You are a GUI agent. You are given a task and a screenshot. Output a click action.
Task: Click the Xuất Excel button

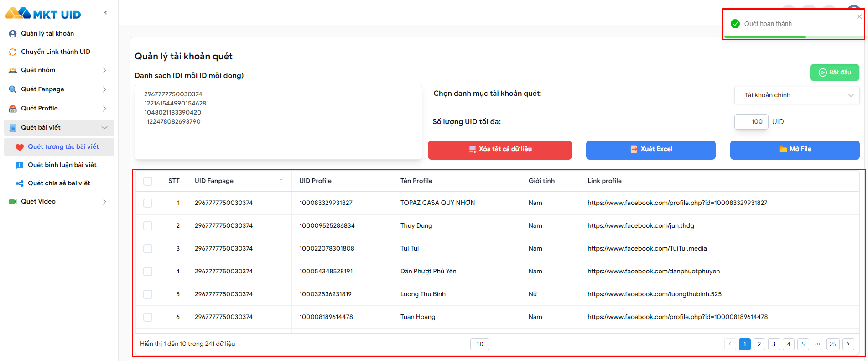(x=650, y=150)
